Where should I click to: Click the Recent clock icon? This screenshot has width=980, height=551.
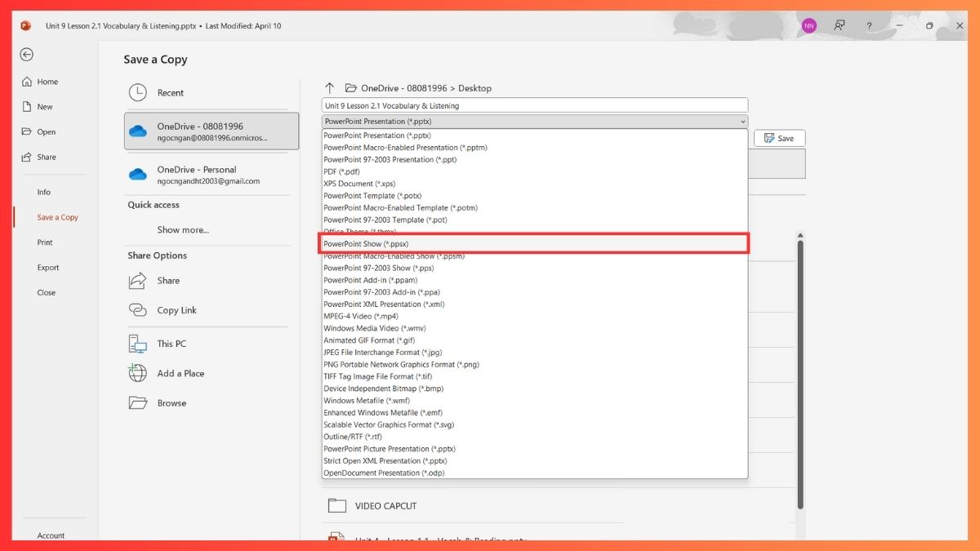(x=137, y=93)
